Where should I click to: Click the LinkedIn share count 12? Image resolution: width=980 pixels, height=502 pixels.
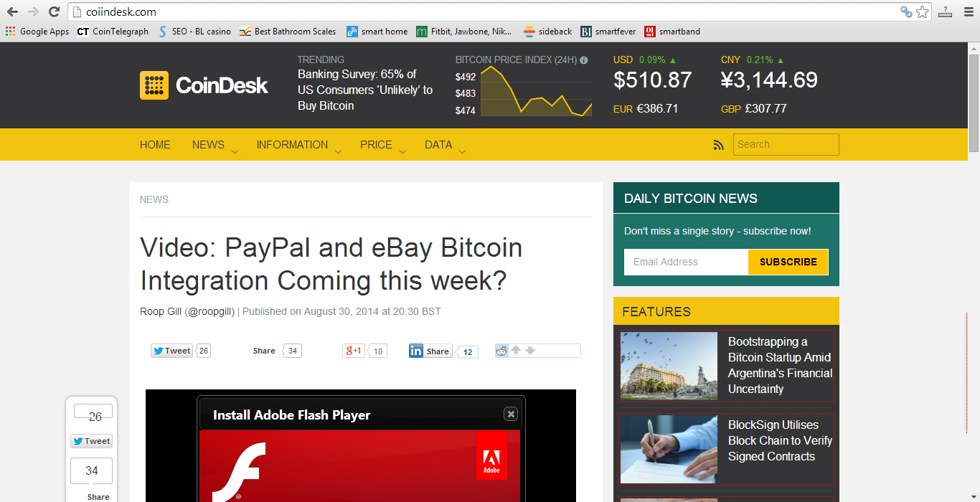click(x=468, y=351)
